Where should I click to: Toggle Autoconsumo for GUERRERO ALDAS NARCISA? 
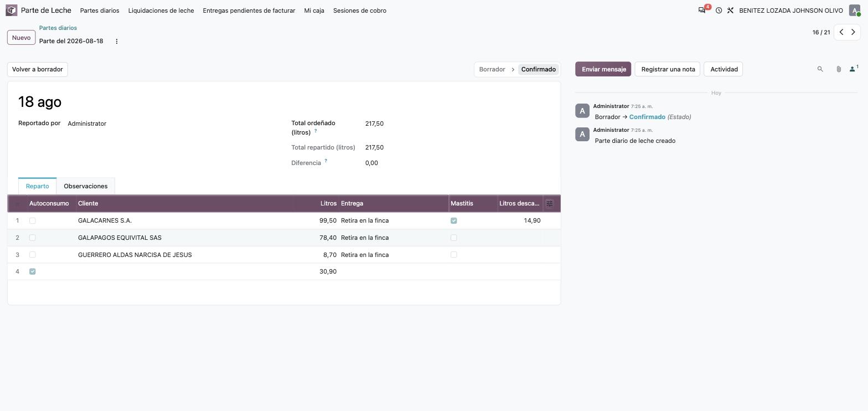(x=33, y=255)
